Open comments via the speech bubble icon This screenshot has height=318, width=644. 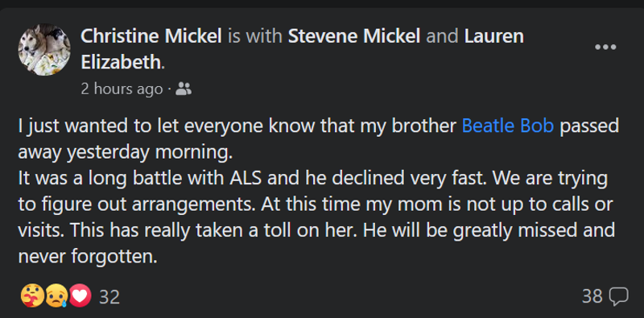tap(618, 296)
